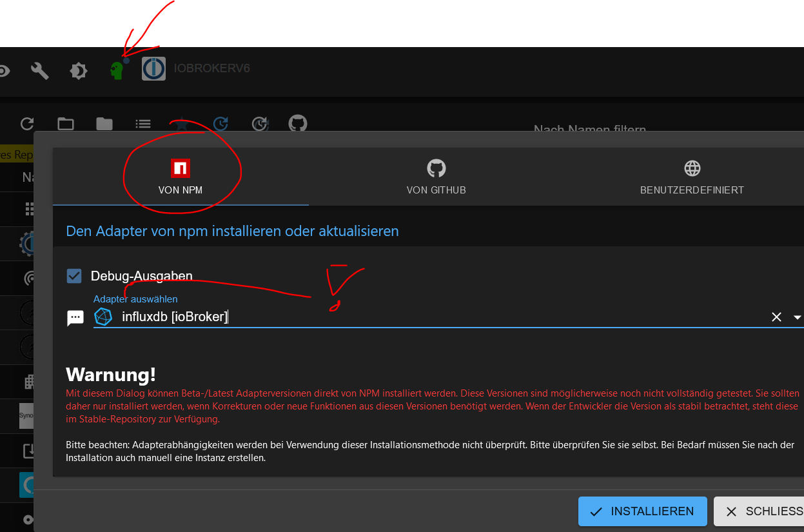Uncheck the Debug-Ausgaben checkbox
This screenshot has width=804, height=532.
(x=74, y=276)
